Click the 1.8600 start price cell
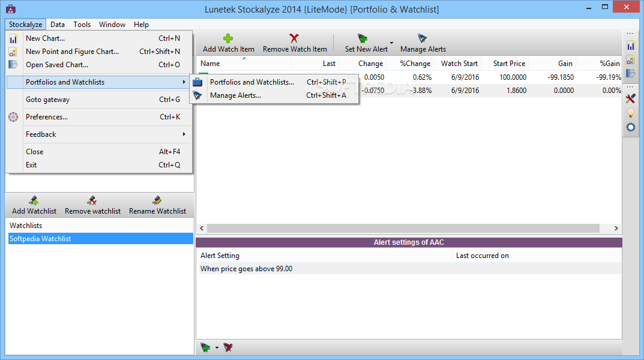 coord(516,91)
